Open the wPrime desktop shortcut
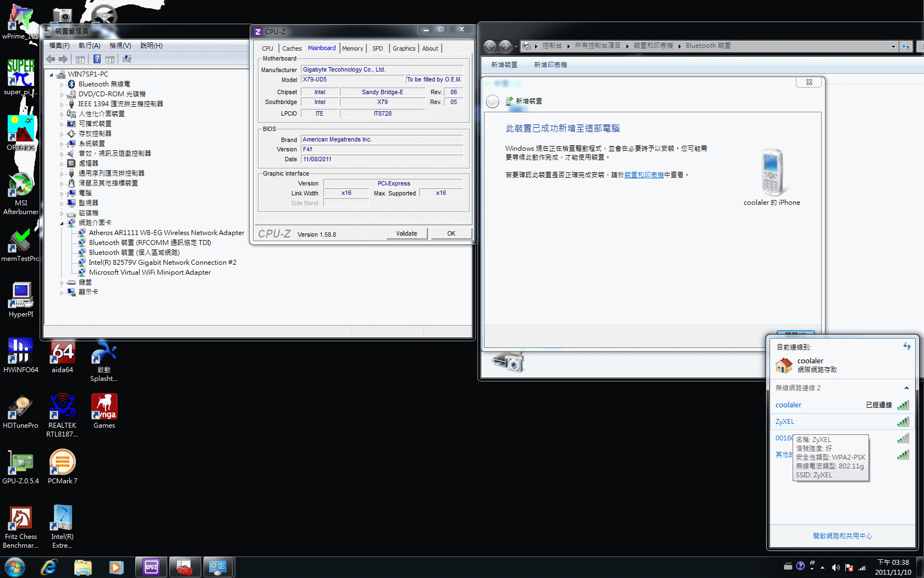924x578 pixels. (20, 22)
